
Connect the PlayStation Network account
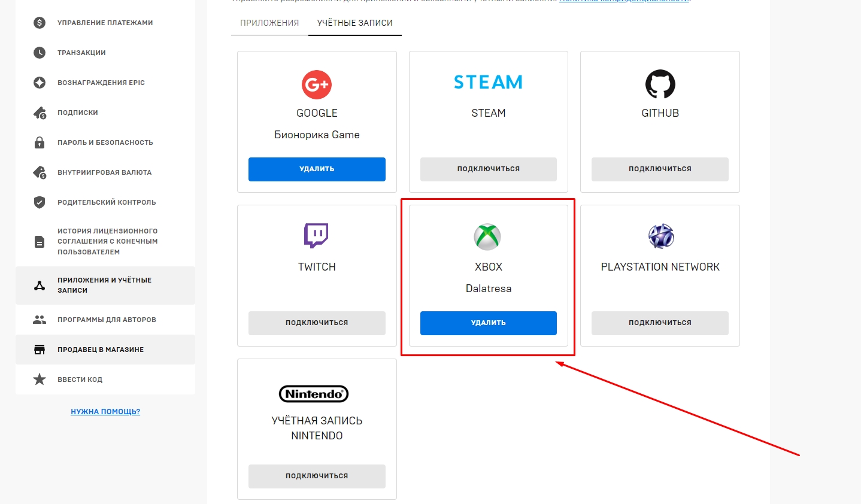pos(660,323)
